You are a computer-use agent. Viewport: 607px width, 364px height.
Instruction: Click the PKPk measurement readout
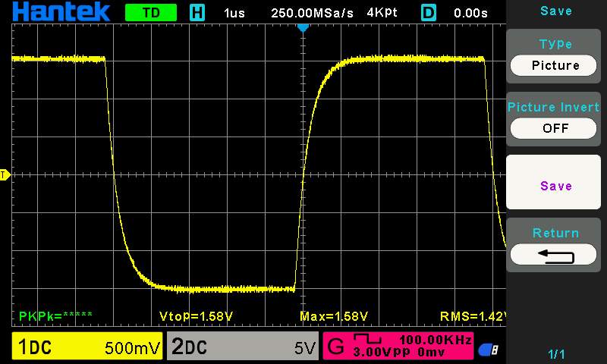tap(55, 316)
